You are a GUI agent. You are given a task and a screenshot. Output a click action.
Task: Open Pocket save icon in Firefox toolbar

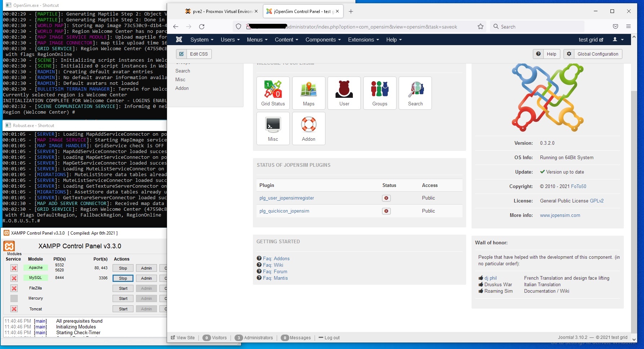[615, 26]
